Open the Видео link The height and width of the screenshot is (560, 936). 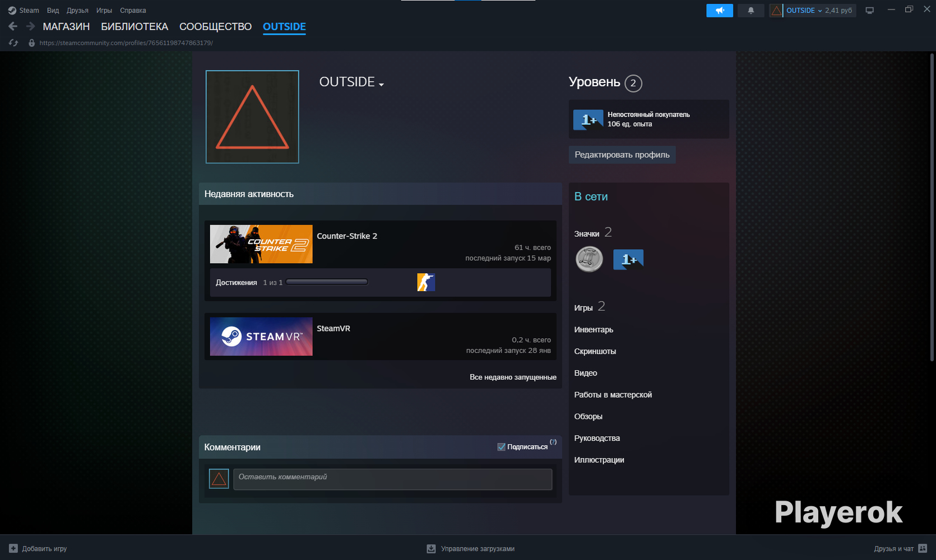click(586, 373)
